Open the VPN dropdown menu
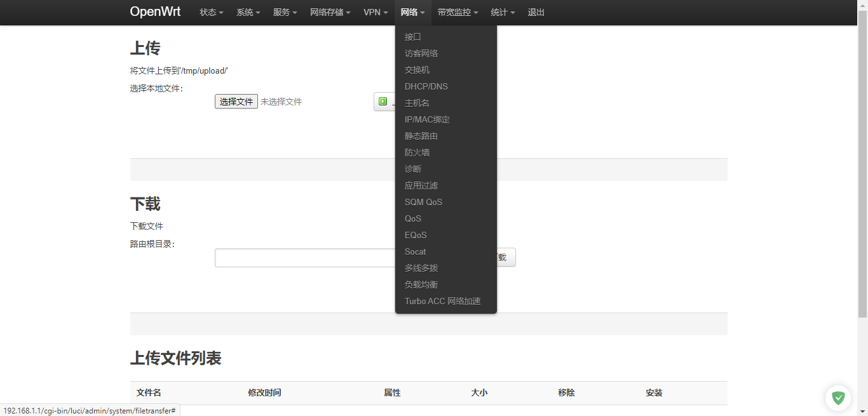This screenshot has height=416, width=868. pyautogui.click(x=376, y=12)
